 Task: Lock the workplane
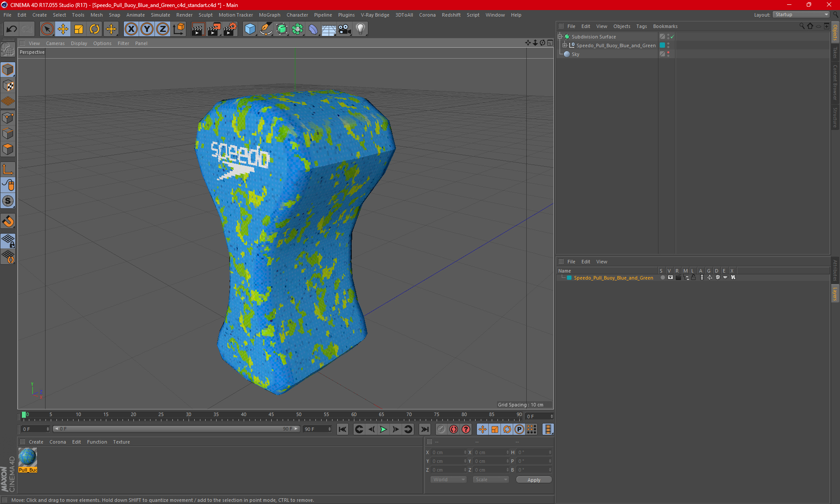click(8, 241)
